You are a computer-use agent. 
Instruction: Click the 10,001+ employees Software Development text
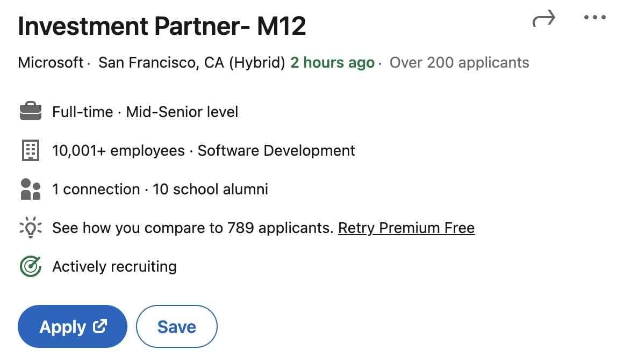203,151
